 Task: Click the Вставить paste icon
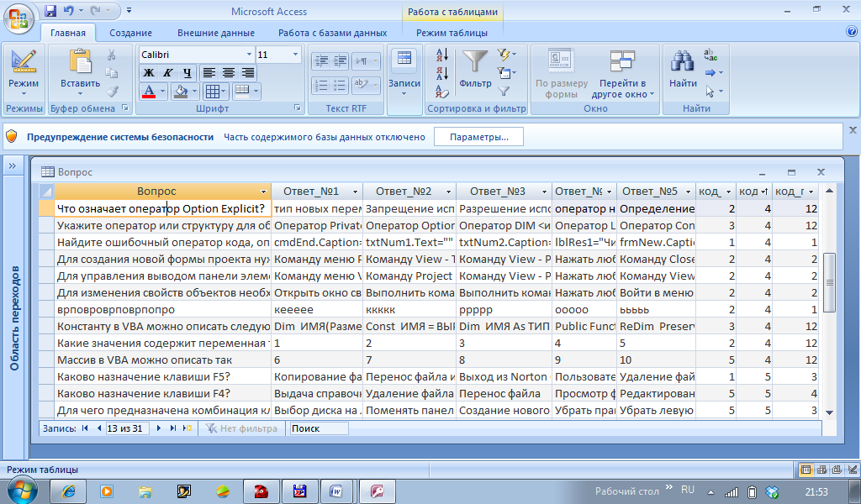click(80, 62)
